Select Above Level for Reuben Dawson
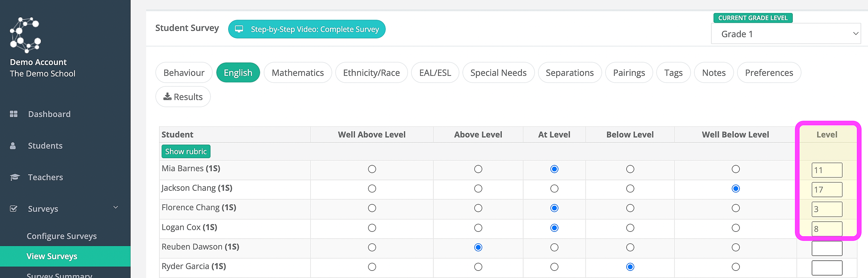 [478, 247]
